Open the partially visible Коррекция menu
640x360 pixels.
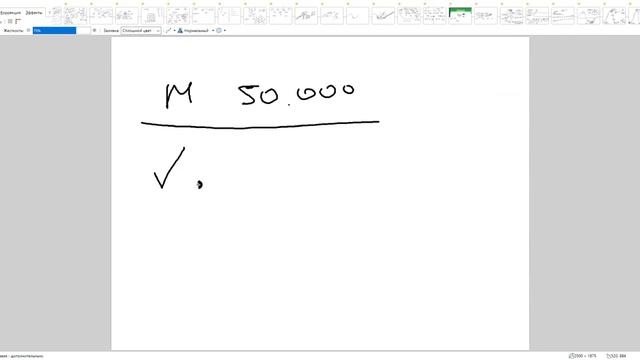pyautogui.click(x=10, y=13)
